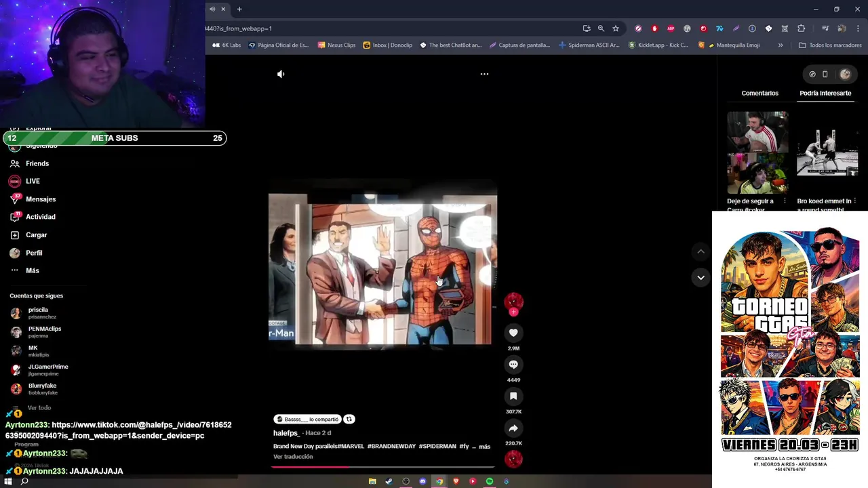Like the video with the heart icon

(x=513, y=333)
